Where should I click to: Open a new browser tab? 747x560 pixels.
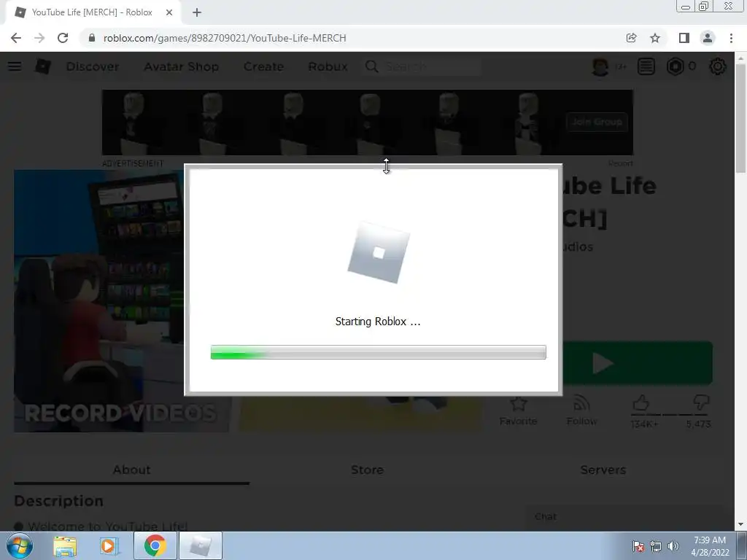click(x=197, y=12)
